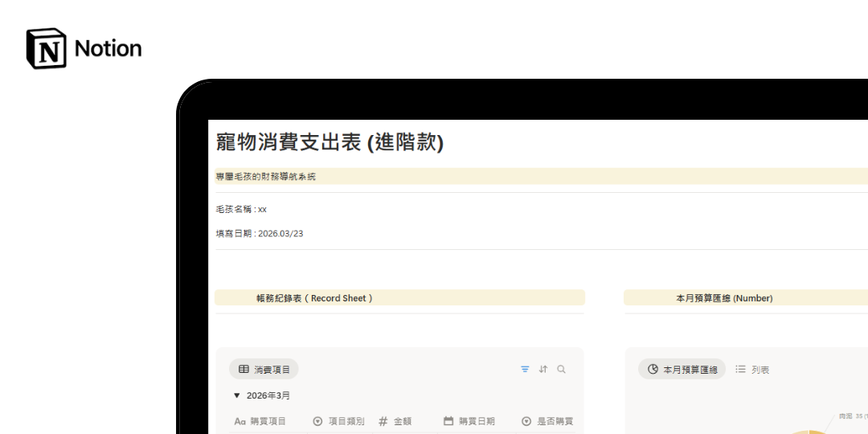Open the filter icon in 消費項目 database

(x=525, y=370)
